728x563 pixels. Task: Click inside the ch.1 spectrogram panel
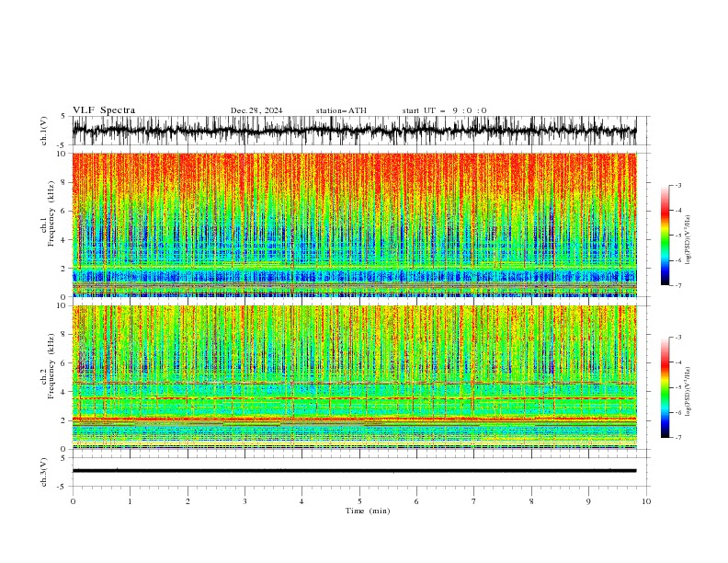[354, 224]
